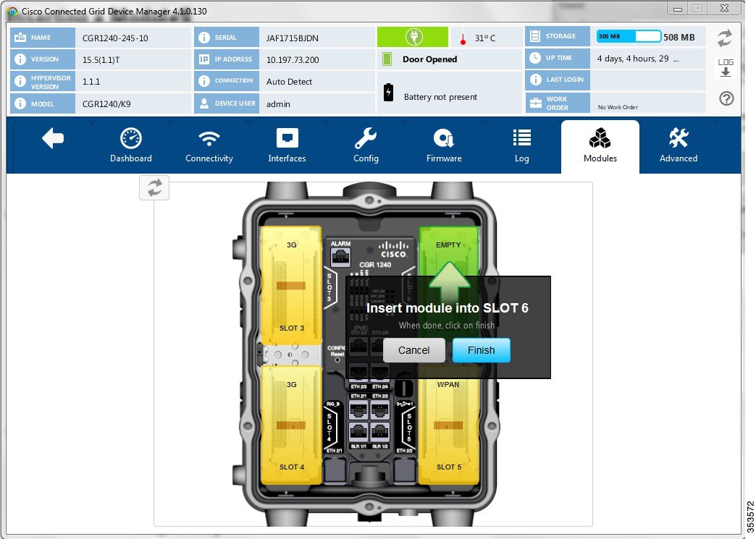
Task: Click the VERSION info icon
Action: pyautogui.click(x=20, y=59)
